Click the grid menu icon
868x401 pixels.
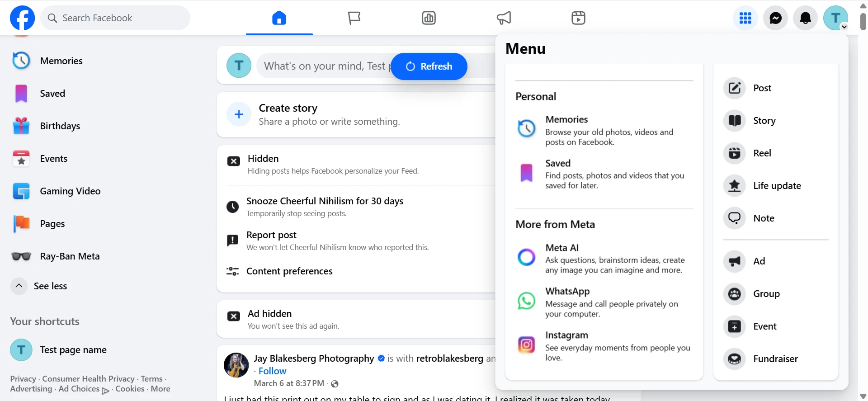tap(745, 18)
